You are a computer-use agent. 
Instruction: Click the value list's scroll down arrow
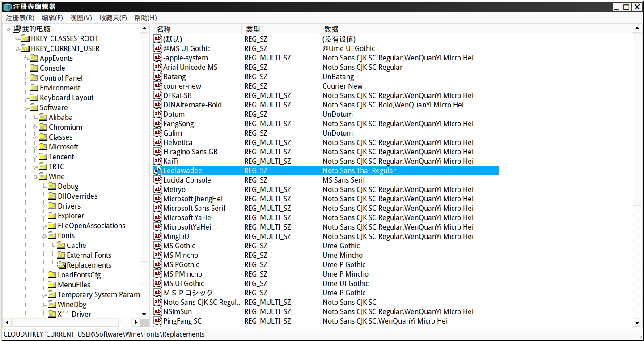[x=637, y=322]
